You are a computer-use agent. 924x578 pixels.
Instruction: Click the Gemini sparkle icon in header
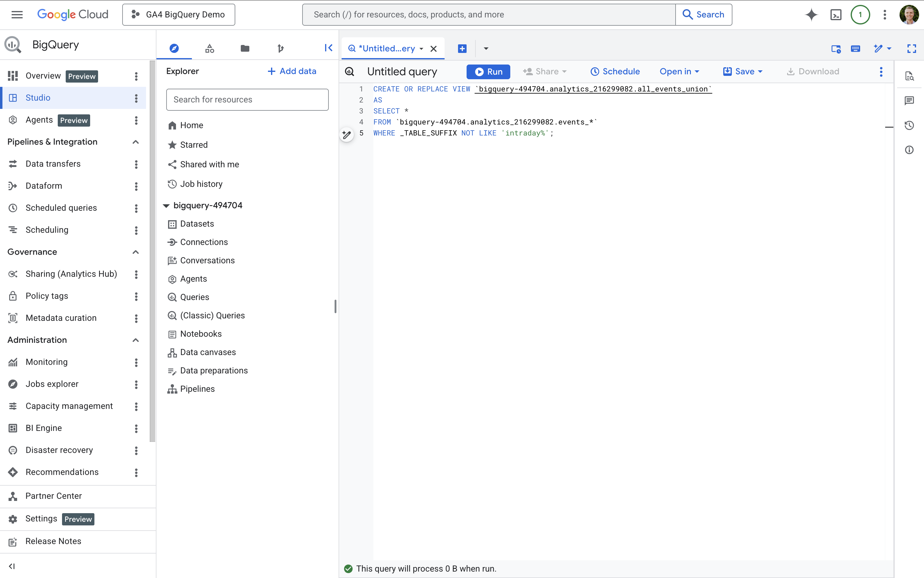tap(811, 15)
